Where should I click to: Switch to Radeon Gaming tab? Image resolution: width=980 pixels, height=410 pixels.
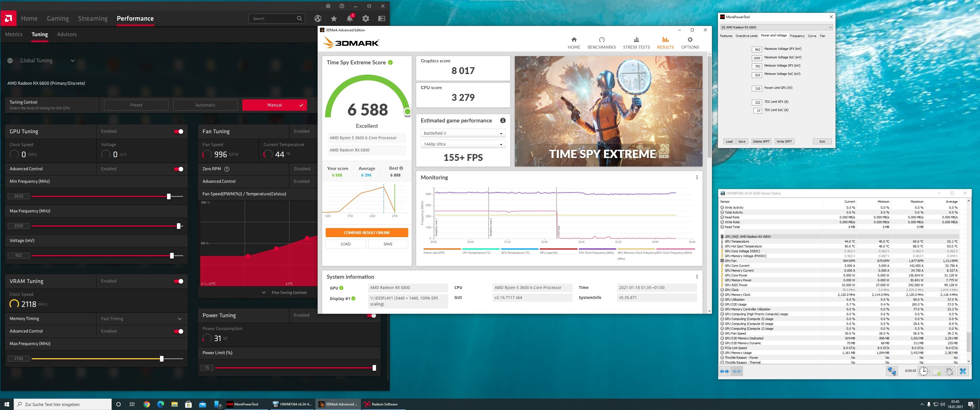(58, 18)
